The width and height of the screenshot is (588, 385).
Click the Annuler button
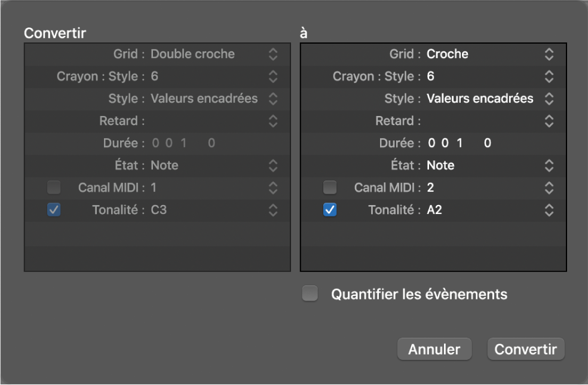point(434,349)
